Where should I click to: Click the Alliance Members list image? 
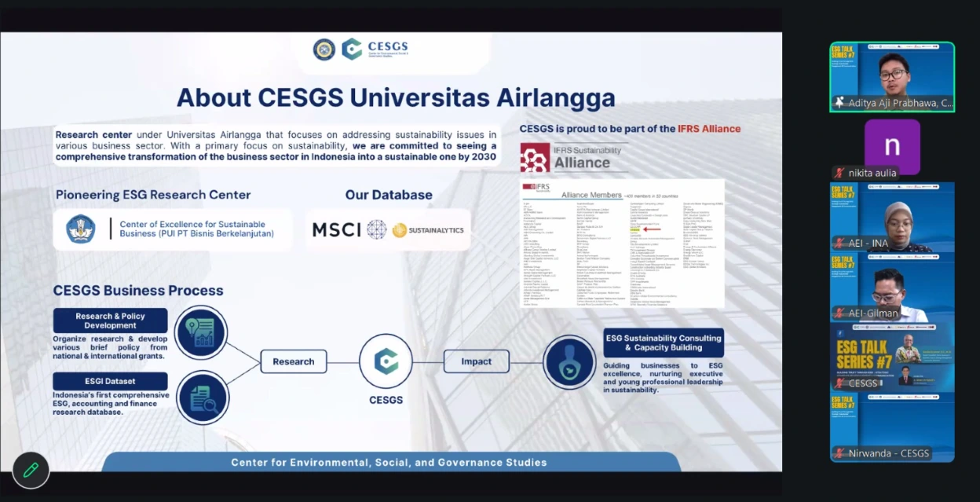point(621,244)
